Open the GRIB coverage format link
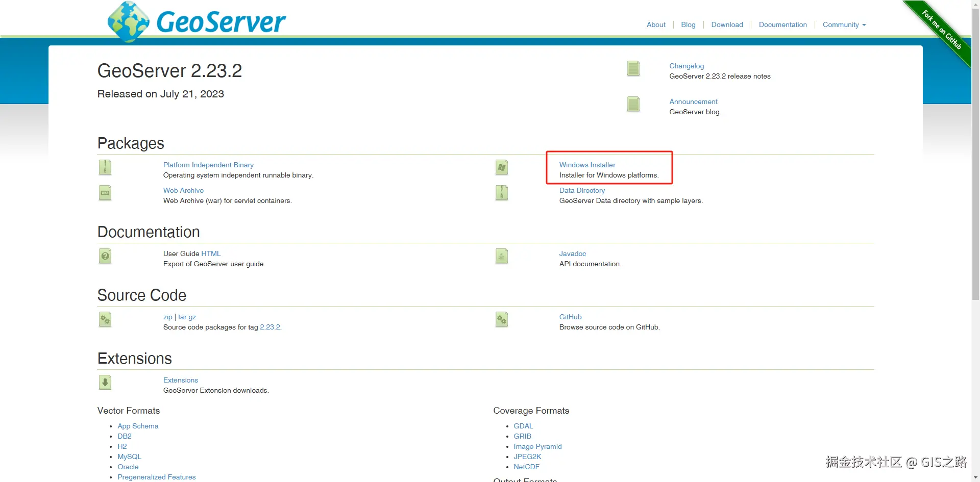 click(x=522, y=436)
